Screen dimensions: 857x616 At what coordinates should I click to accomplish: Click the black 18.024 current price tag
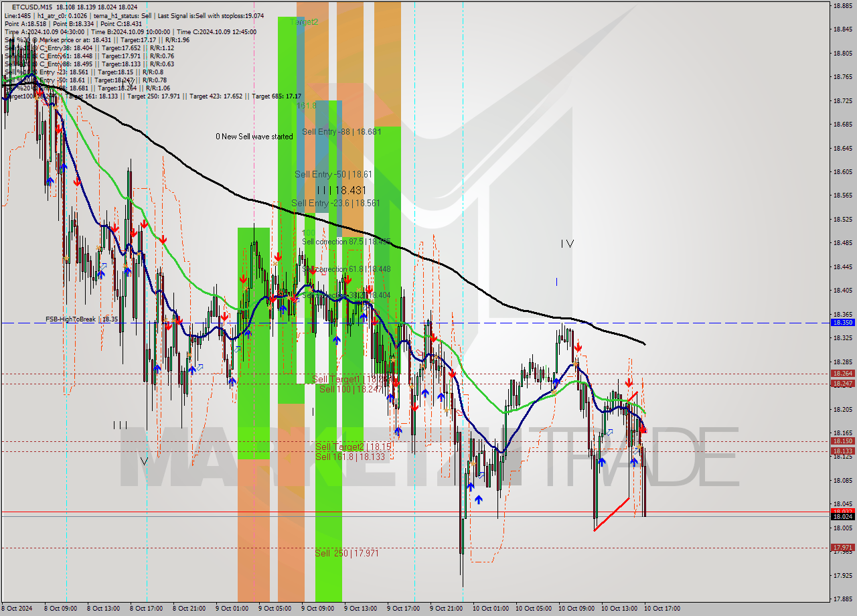[842, 516]
